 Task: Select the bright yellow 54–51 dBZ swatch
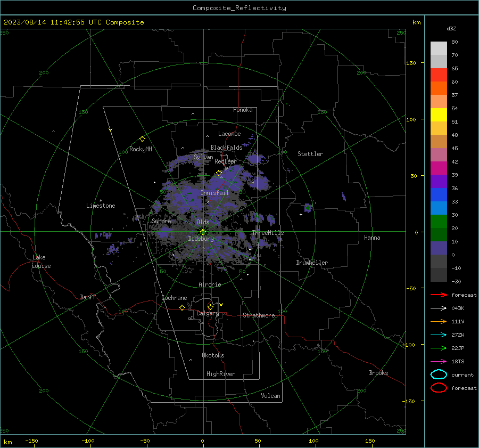tap(439, 115)
